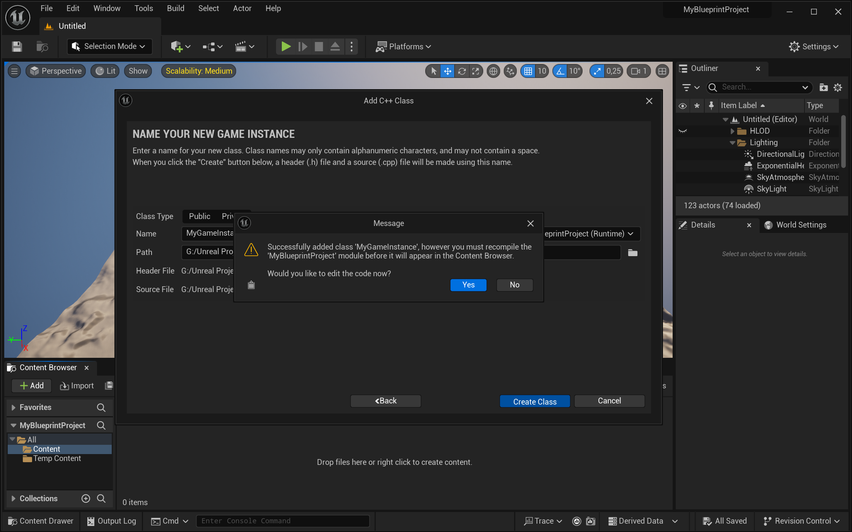Click the Eject button in toolbar
Image resolution: width=852 pixels, height=532 pixels.
pos(335,47)
